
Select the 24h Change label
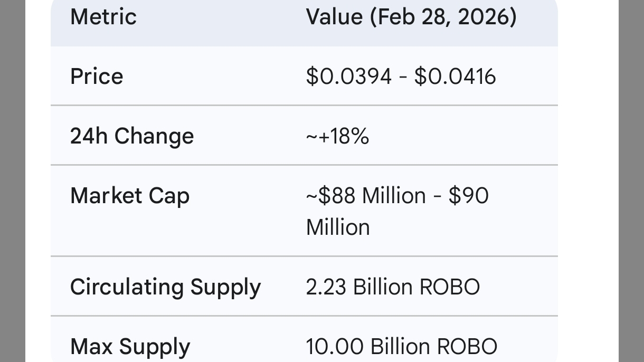click(132, 136)
